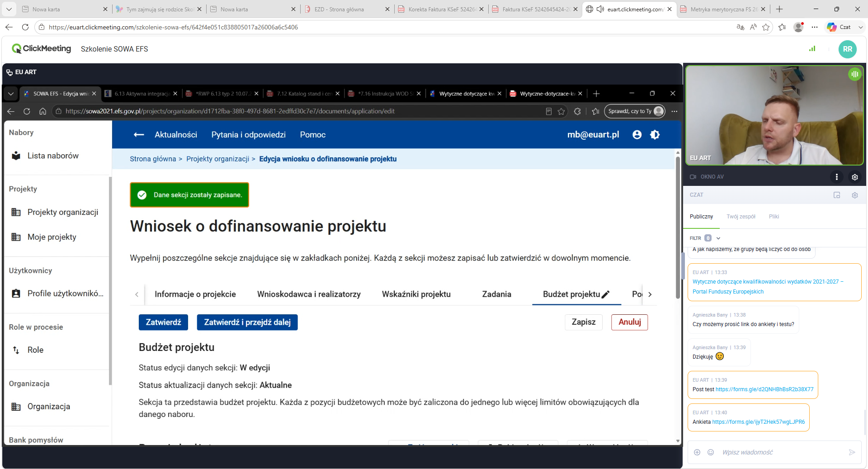Expand the chevron next to the Czat button
Image resolution: width=868 pixels, height=469 pixels.
[860, 27]
